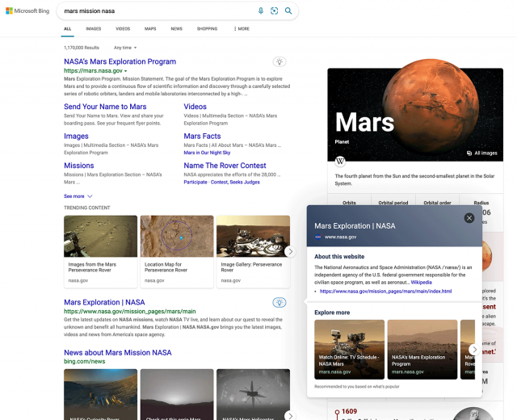Image resolution: width=517 pixels, height=420 pixels.
Task: Open the Missions sitelink
Action: click(x=79, y=166)
